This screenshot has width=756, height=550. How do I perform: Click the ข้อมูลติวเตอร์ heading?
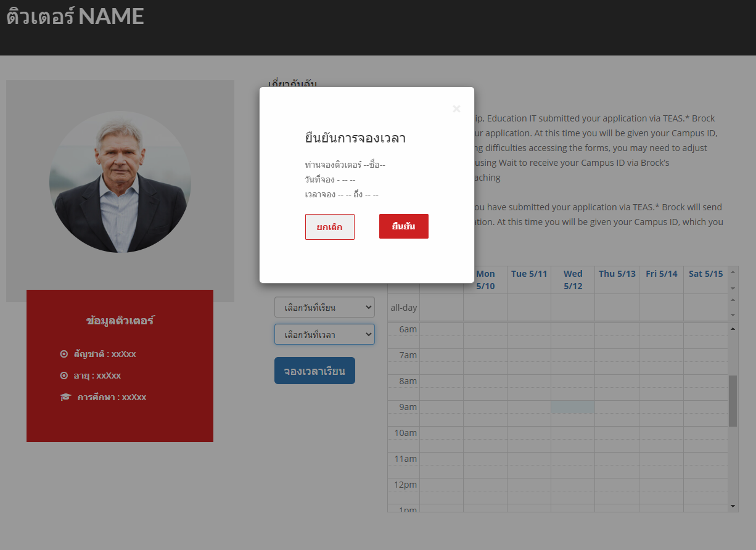[120, 321]
